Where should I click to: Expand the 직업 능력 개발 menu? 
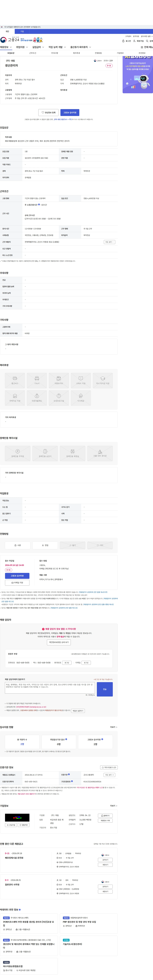57,47
